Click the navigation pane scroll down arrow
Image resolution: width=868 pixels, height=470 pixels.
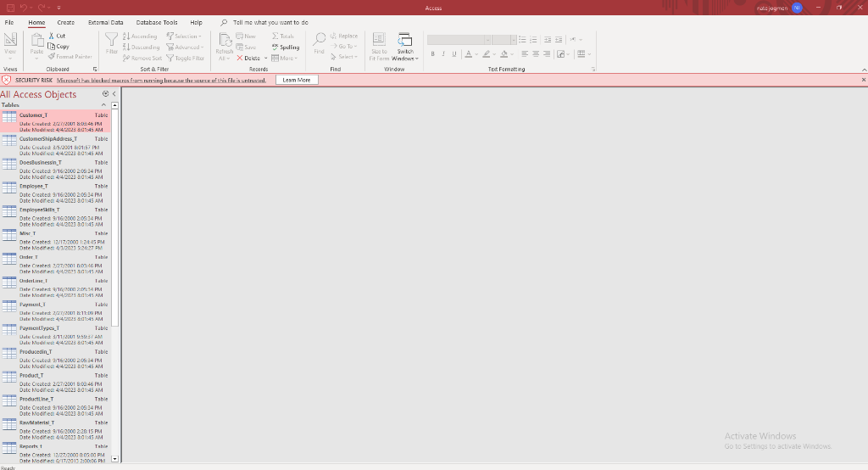click(115, 459)
